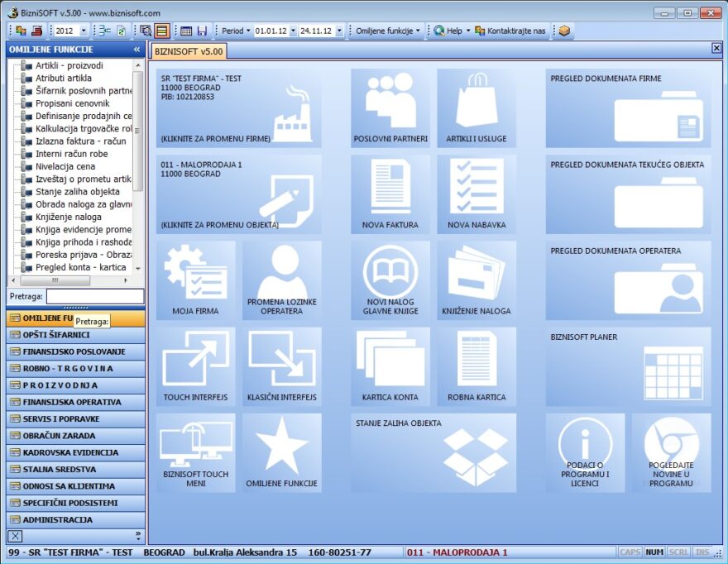Select Atributi artikla tree item
This screenshot has height=564, width=728.
pyautogui.click(x=64, y=78)
